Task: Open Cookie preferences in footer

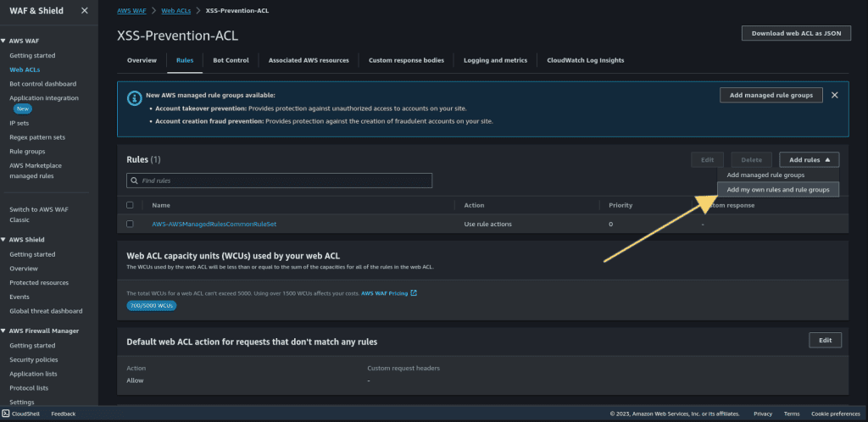Action: coord(835,414)
